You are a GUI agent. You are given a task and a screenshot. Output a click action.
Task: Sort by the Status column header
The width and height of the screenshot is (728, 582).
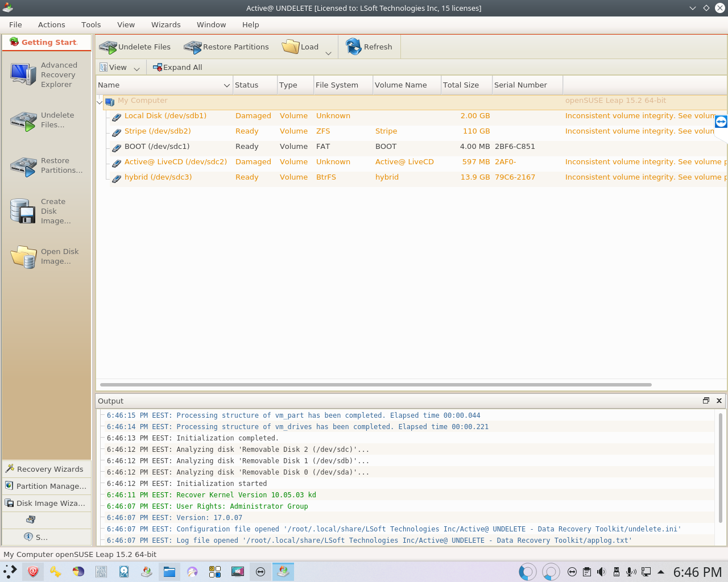click(x=255, y=85)
